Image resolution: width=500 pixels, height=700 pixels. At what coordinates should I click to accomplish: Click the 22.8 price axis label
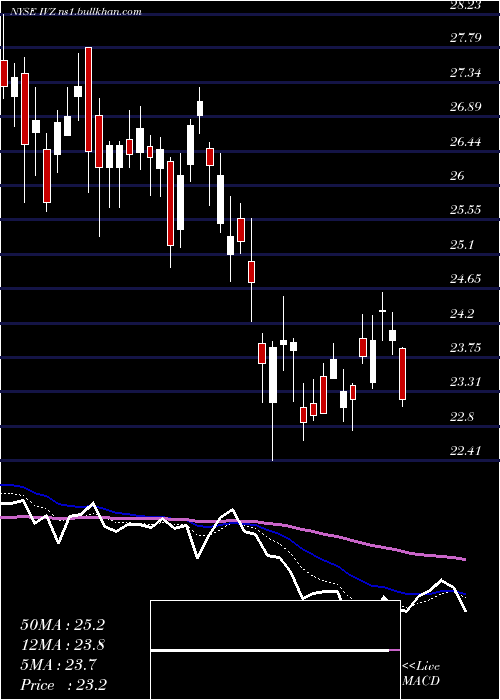click(x=462, y=417)
